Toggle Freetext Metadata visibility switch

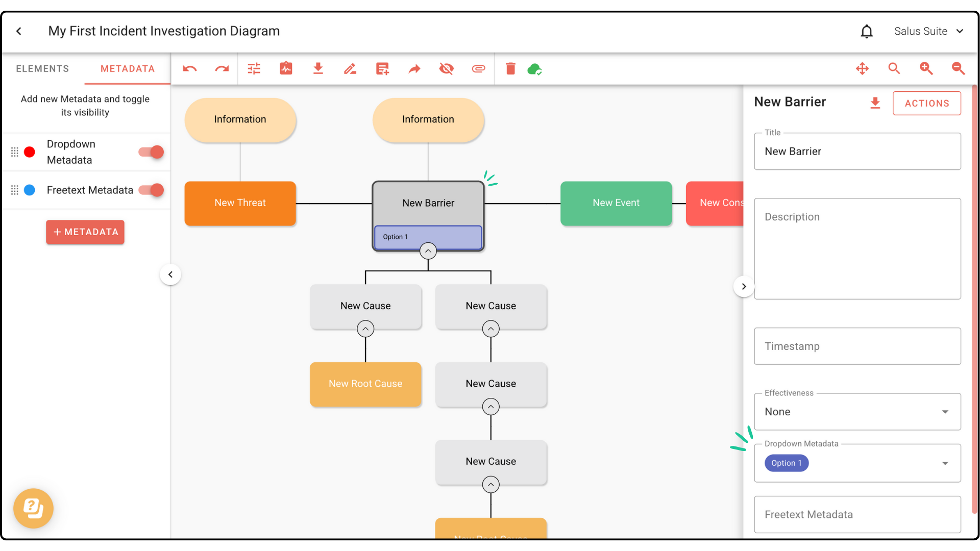coord(152,190)
